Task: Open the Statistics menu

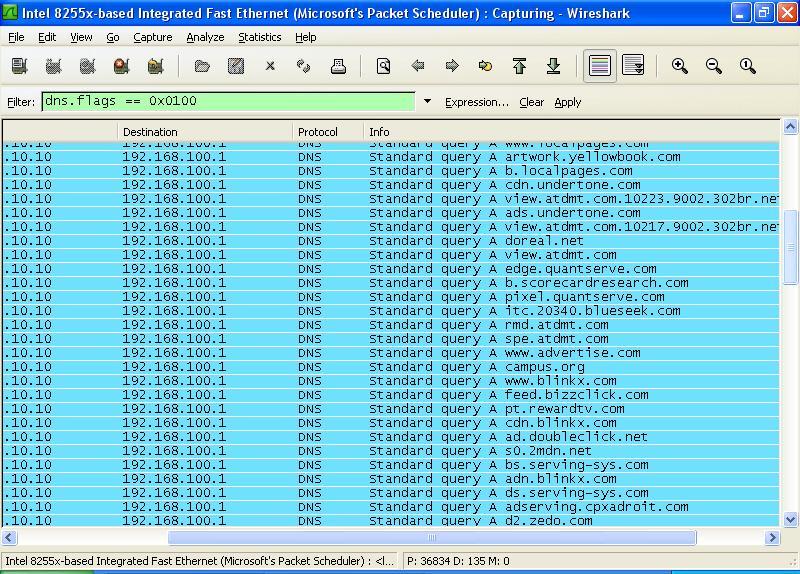Action: [260, 37]
